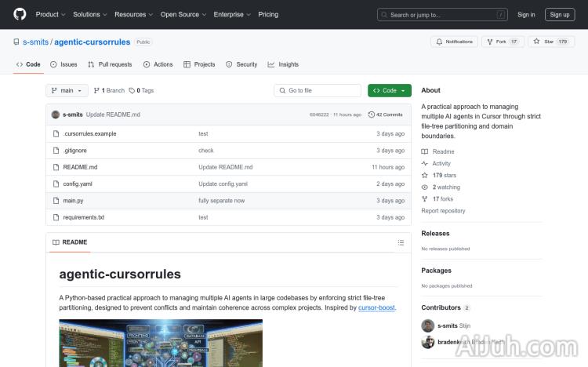
Task: Focus the Go to file field
Action: point(317,91)
